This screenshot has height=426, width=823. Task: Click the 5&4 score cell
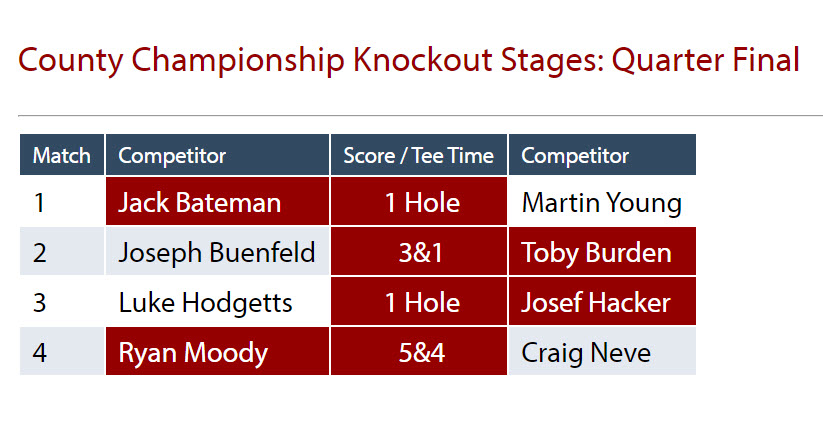[419, 351]
